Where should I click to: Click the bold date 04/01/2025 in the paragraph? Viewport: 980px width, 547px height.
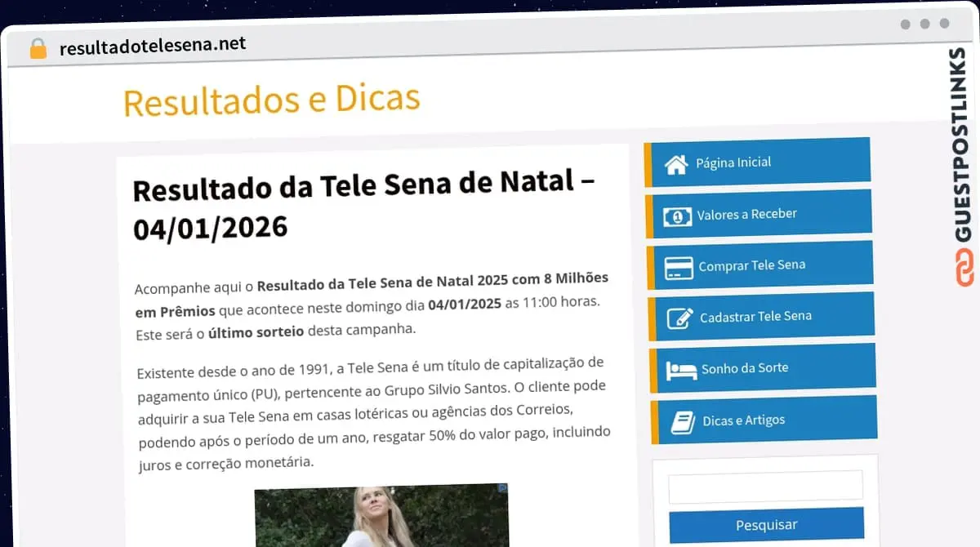[465, 305]
